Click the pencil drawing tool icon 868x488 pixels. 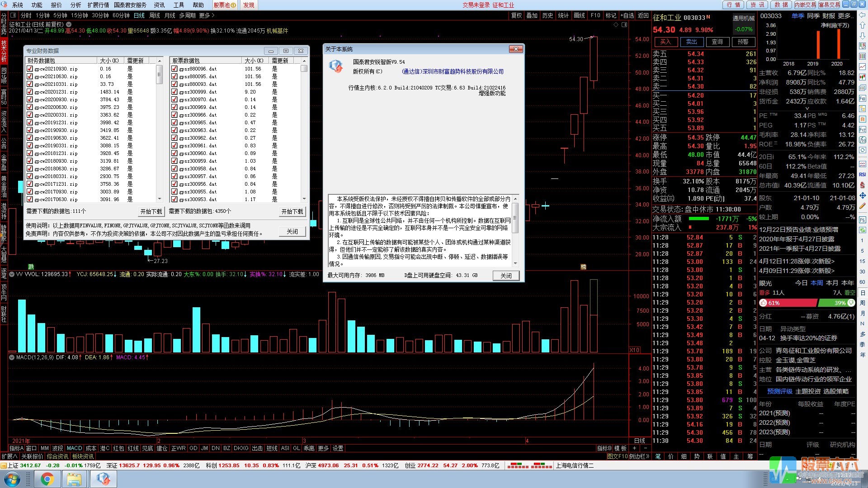click(863, 206)
